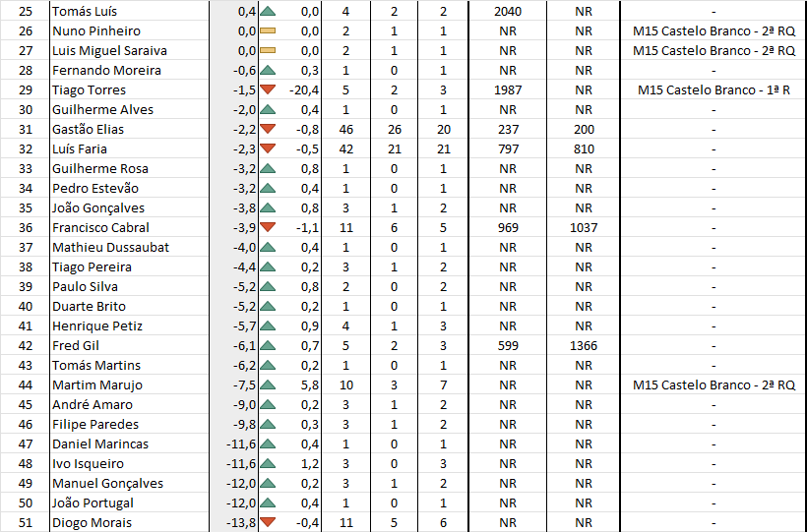Click the green up arrow for Tomás Martins
Viewport: 807px width, 532px height.
pos(268,365)
